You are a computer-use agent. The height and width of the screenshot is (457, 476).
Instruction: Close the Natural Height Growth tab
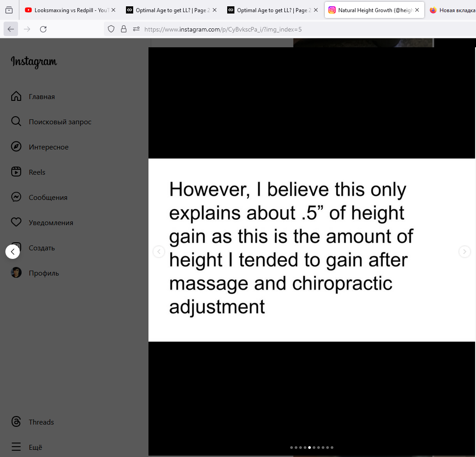pyautogui.click(x=417, y=10)
